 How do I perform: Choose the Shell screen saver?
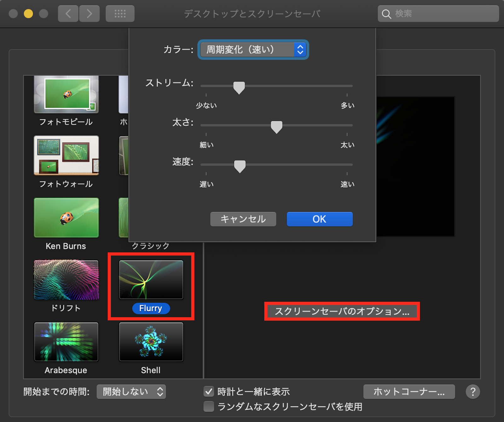pos(151,342)
